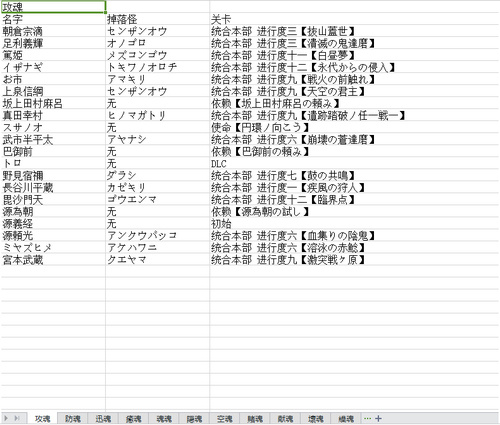Click the monster cell トキワノオロチ
This screenshot has height=425, width=500.
pos(158,67)
